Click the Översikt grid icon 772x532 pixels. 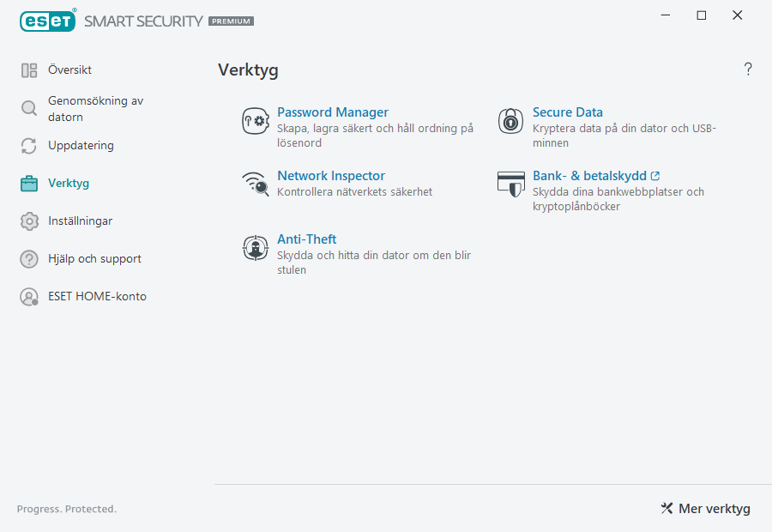point(29,70)
